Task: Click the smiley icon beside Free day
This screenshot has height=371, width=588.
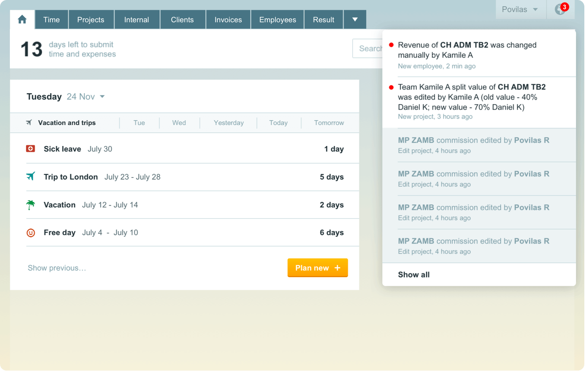Action: (31, 233)
